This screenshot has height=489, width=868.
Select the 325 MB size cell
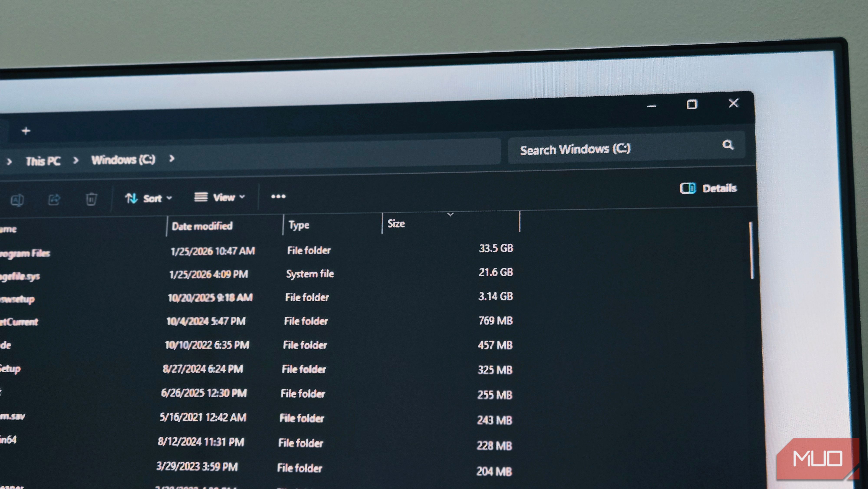495,370
